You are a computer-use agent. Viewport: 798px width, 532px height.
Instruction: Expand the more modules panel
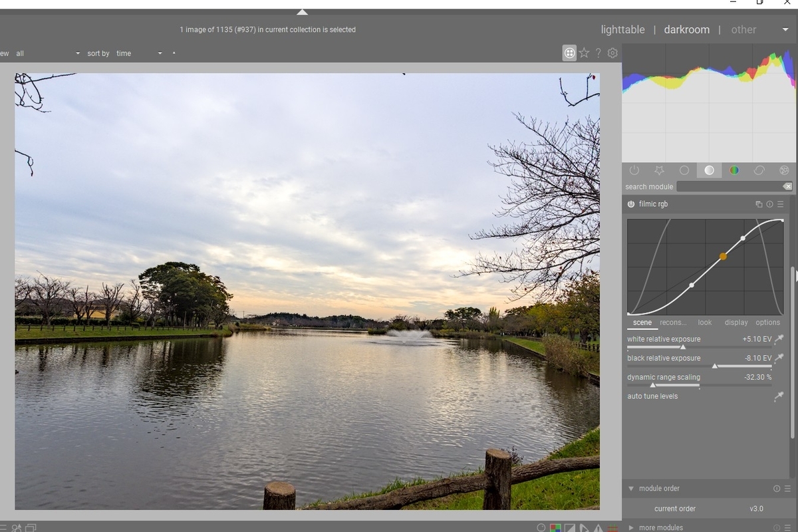click(631, 528)
